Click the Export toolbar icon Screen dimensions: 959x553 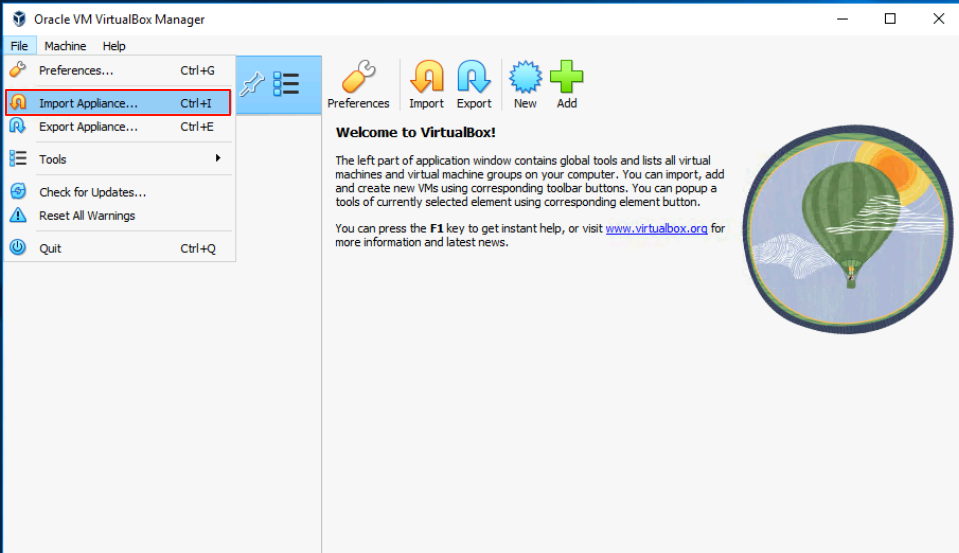click(x=474, y=78)
